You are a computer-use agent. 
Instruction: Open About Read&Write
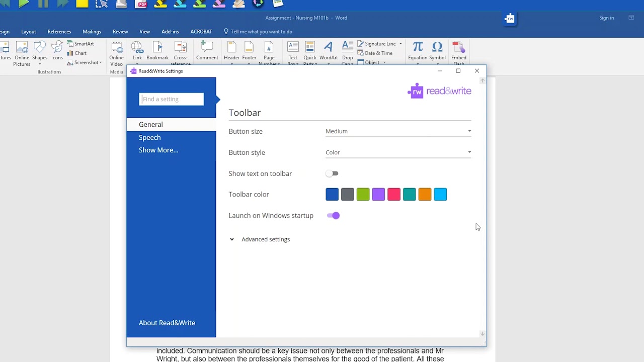[167, 323]
